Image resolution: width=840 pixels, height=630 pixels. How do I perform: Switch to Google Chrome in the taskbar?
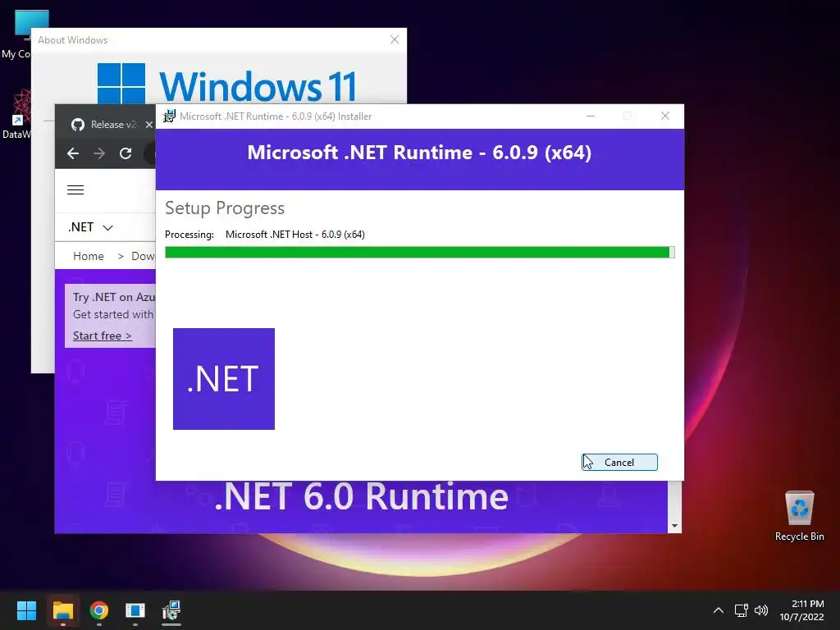tap(99, 610)
